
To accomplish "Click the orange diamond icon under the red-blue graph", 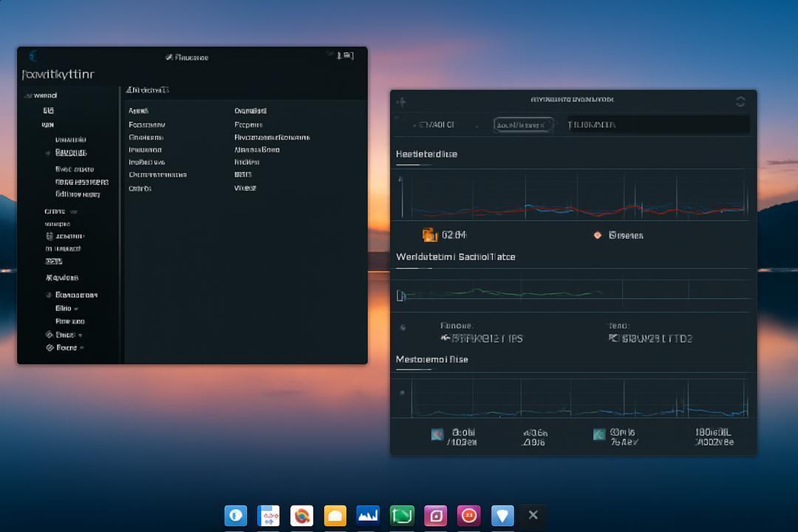I will click(x=598, y=235).
